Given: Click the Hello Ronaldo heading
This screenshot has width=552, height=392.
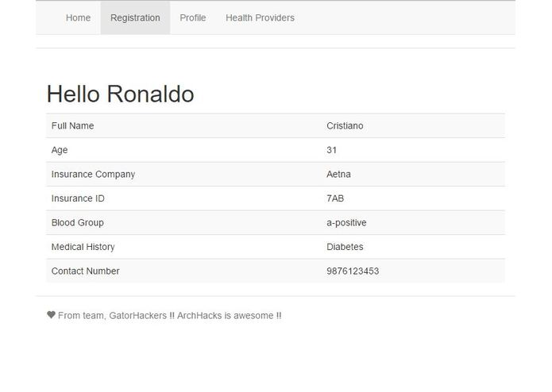Looking at the screenshot, I should (x=121, y=94).
